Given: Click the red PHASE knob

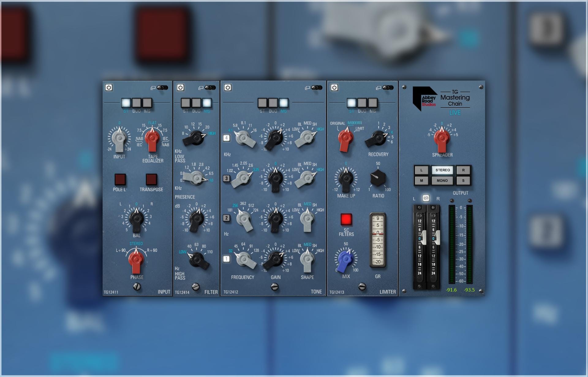Looking at the screenshot, I should pyautogui.click(x=136, y=261).
